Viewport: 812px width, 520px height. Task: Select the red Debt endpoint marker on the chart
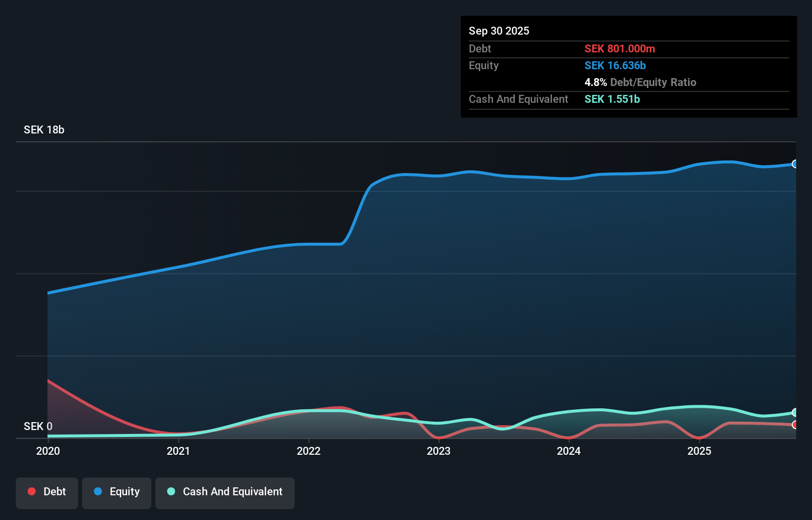794,424
